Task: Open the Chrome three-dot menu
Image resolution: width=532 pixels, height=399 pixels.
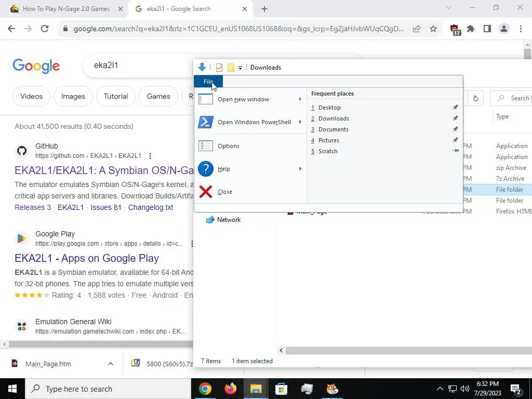Action: tap(521, 29)
